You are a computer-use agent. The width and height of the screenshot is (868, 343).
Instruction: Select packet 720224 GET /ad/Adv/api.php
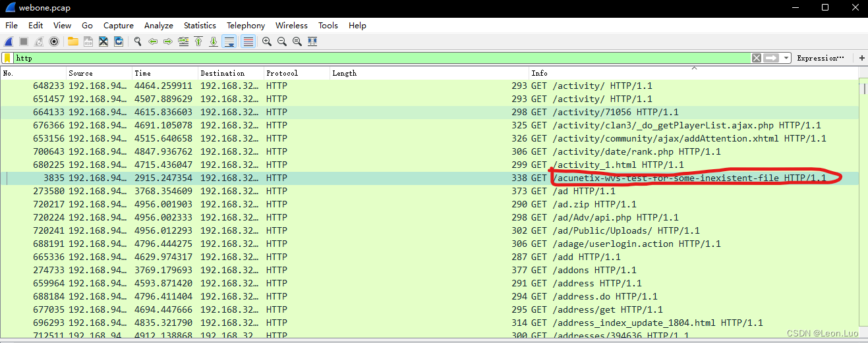pyautogui.click(x=430, y=217)
